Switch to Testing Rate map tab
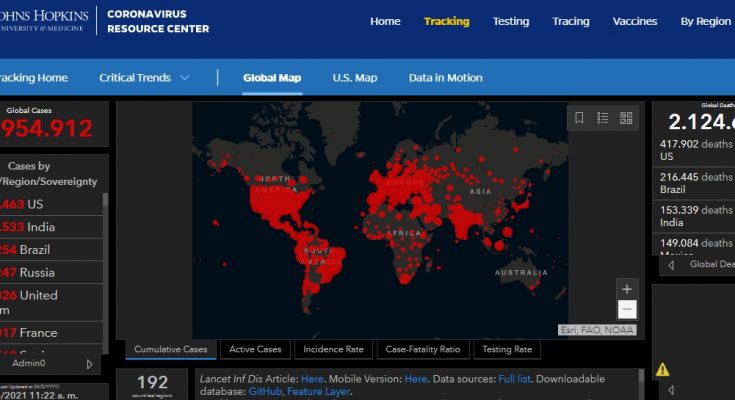735x400 pixels. click(507, 349)
